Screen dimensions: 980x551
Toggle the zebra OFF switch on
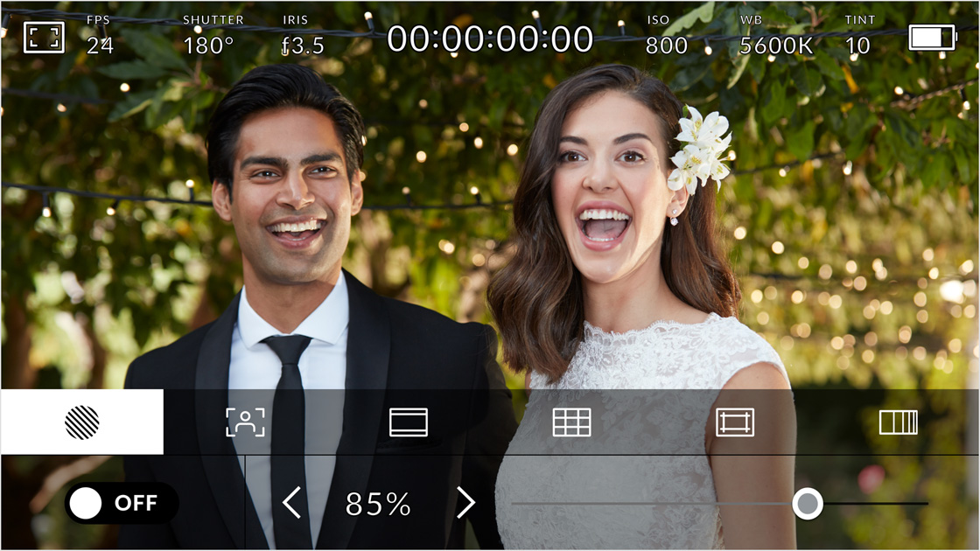(x=121, y=503)
